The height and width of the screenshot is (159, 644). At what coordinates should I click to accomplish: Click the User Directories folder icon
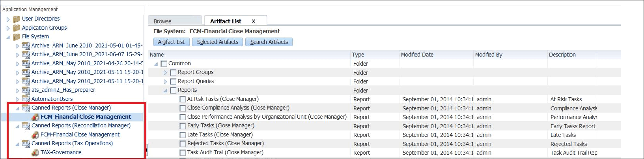[17, 19]
